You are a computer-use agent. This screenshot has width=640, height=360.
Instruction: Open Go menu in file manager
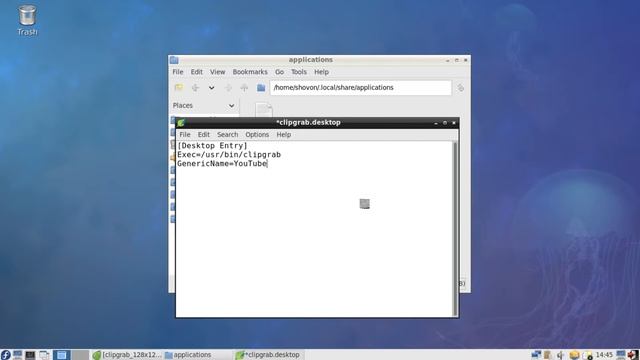point(279,72)
